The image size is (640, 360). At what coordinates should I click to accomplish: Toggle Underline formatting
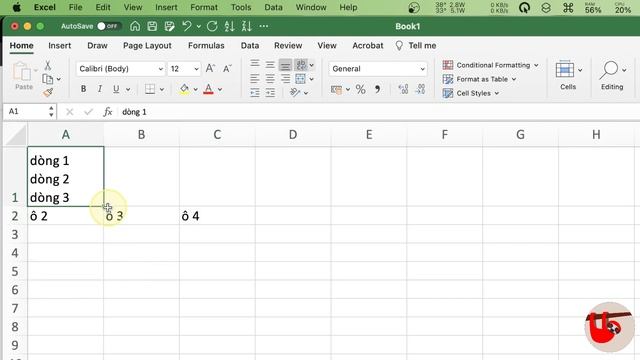point(116,89)
